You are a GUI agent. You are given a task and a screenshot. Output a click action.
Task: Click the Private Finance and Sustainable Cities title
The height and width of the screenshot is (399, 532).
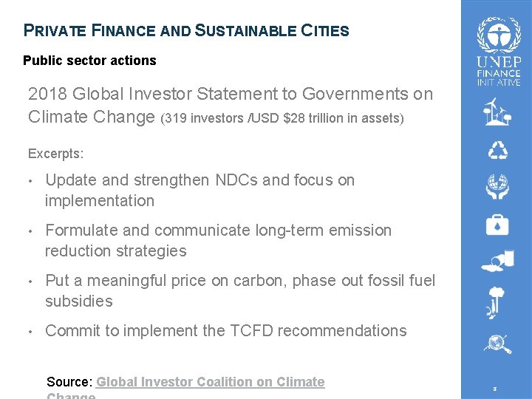pyautogui.click(x=186, y=30)
